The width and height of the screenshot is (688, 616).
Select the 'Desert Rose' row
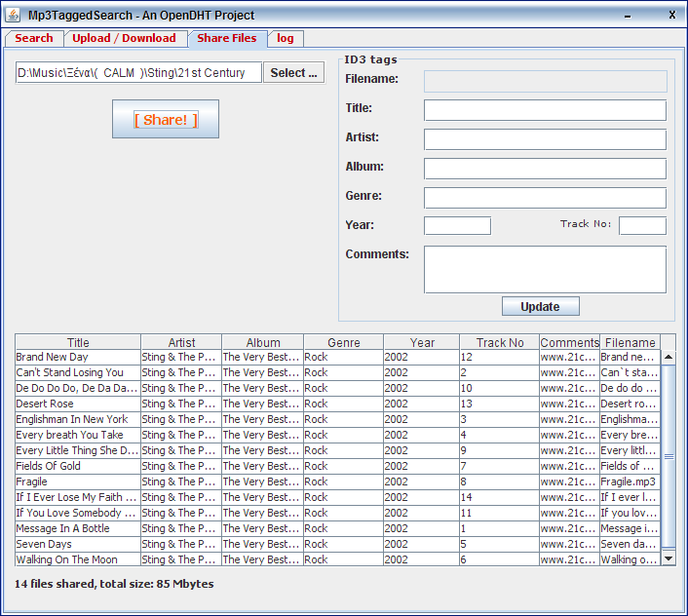(337, 404)
